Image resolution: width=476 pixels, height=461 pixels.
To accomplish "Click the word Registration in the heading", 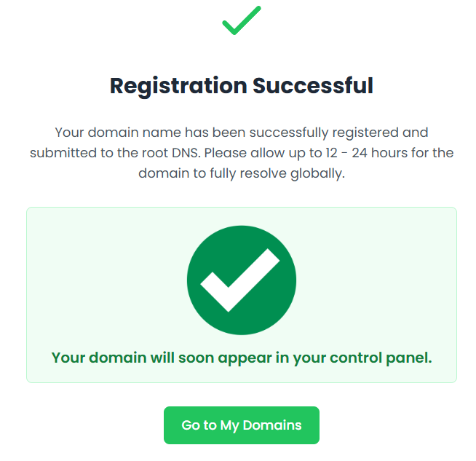I will [x=178, y=86].
